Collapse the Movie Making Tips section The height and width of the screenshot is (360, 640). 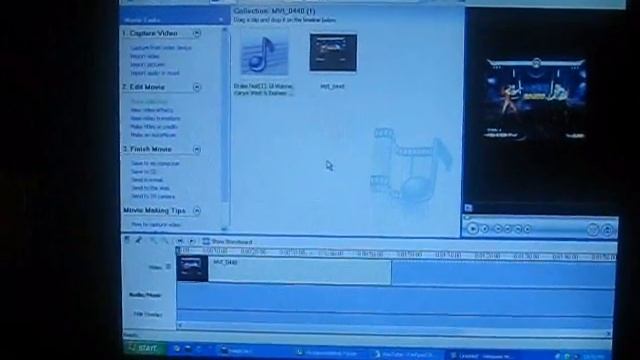coord(197,211)
